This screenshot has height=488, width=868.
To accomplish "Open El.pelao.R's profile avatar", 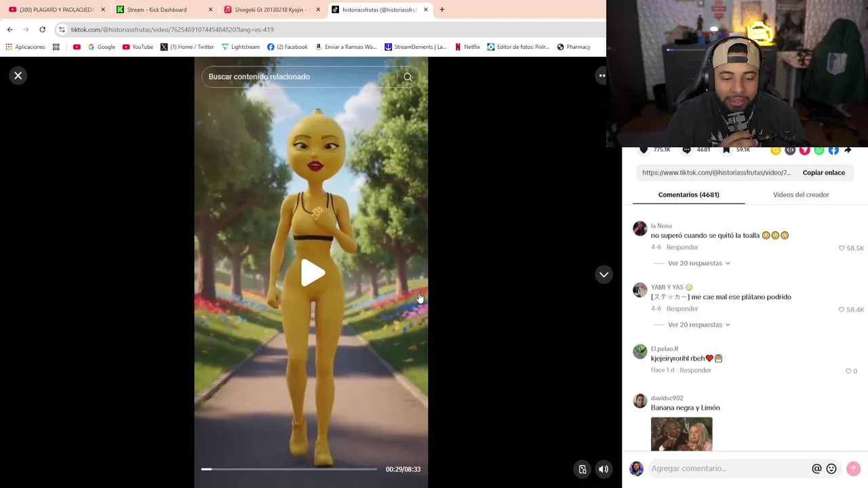I will pos(640,351).
